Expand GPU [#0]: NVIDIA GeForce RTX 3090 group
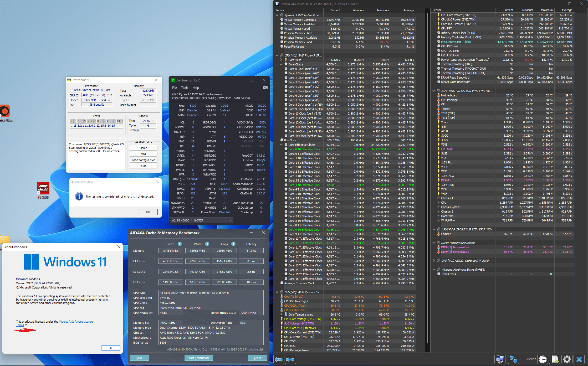Screen dimensions: 588x366 [x=434, y=261]
